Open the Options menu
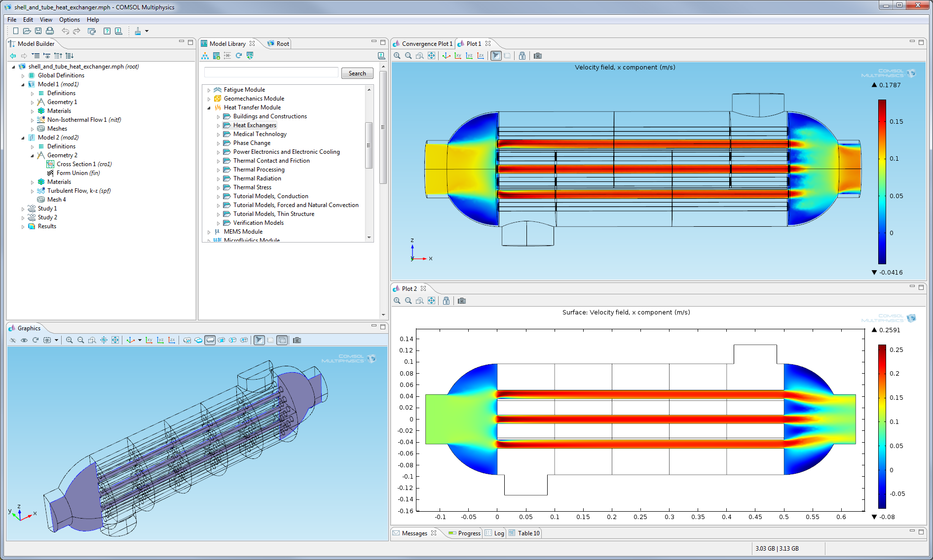This screenshot has width=933, height=560. [70, 20]
